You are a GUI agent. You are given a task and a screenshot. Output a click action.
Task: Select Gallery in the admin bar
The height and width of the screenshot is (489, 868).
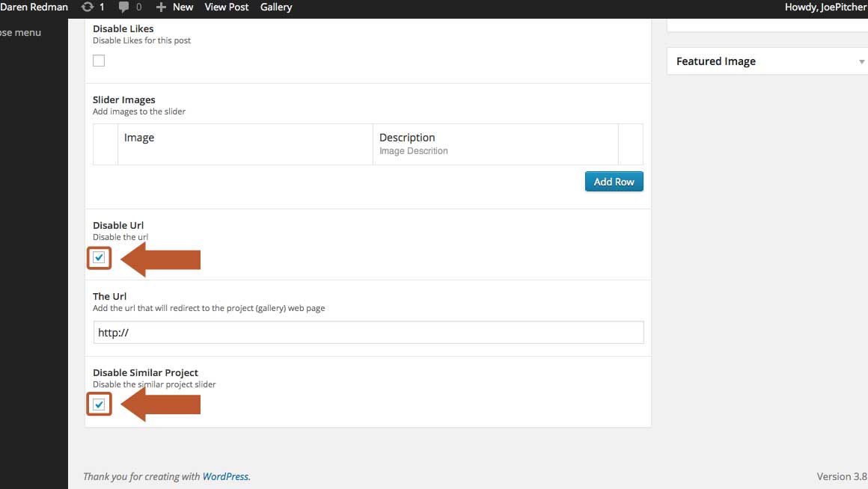coord(276,7)
